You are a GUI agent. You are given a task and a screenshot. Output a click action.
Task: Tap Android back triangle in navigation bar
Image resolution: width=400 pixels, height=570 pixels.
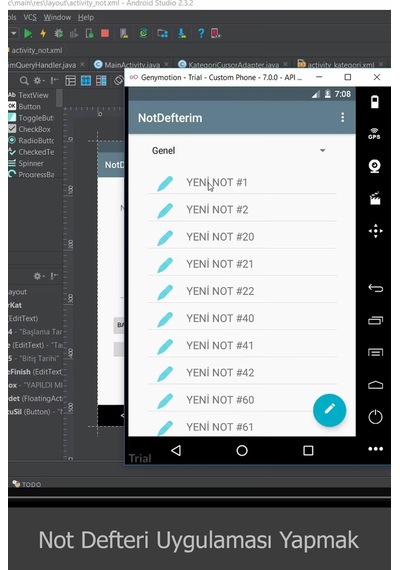[176, 451]
